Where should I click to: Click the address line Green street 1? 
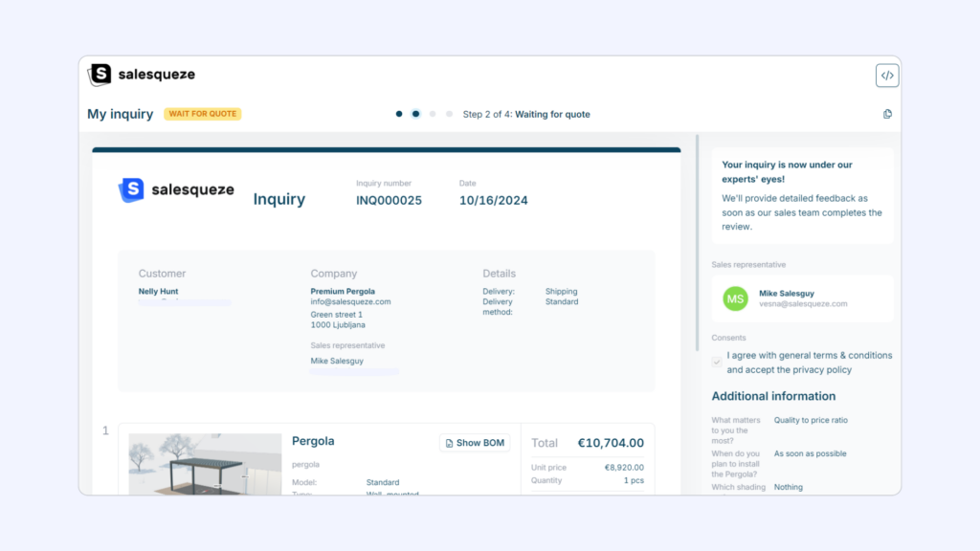point(336,315)
